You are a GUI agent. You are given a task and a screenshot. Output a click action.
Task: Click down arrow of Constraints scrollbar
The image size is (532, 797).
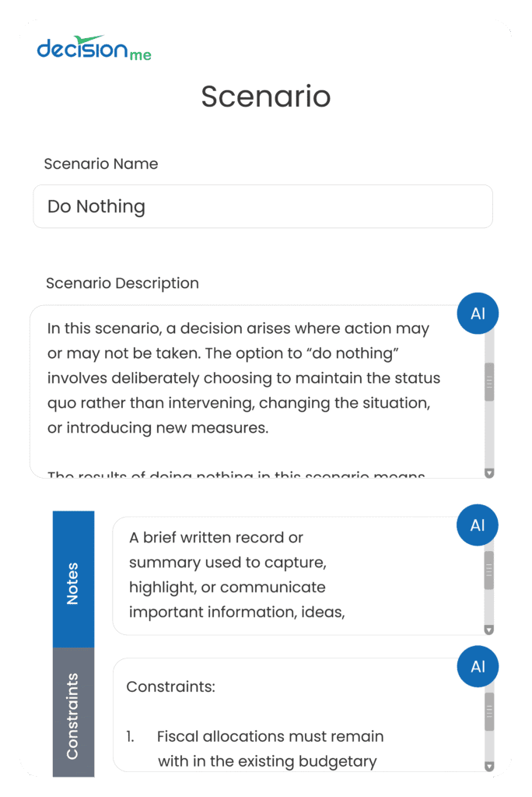tap(489, 766)
